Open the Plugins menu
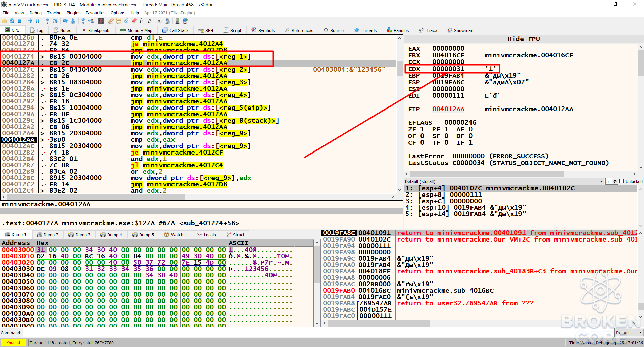The image size is (644, 347). coord(73,13)
